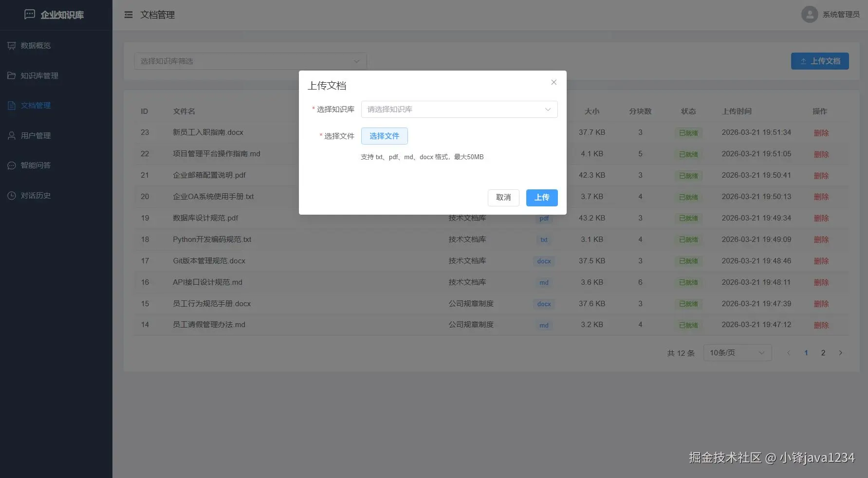Viewport: 868px width, 478px height.
Task: Click the docx type tag of Git版本管理规范
Action: (544, 261)
